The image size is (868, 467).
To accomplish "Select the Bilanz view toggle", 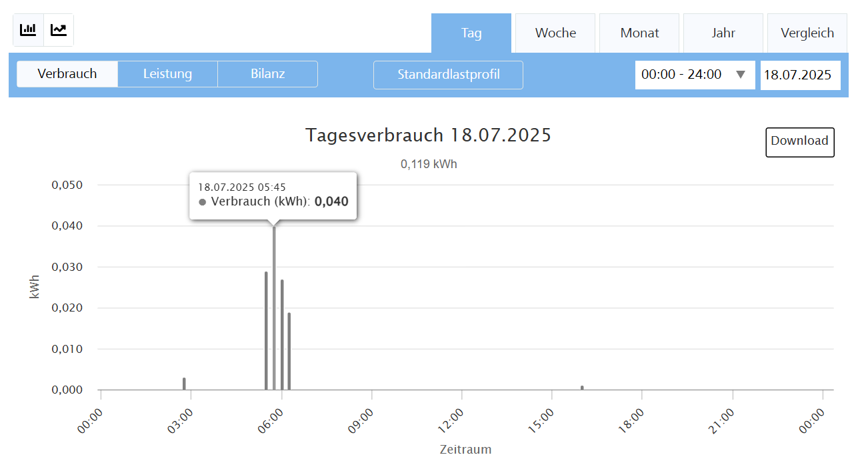I will point(267,74).
